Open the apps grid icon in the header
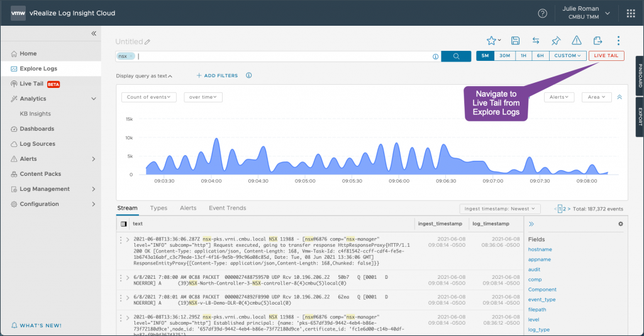The width and height of the screenshot is (644, 336). [x=631, y=13]
